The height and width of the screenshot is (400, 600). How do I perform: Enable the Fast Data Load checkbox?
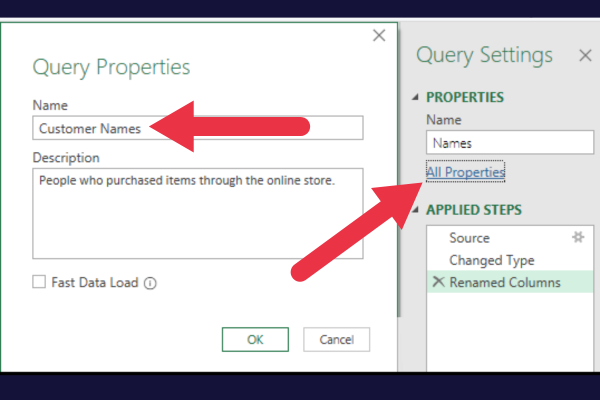point(39,282)
